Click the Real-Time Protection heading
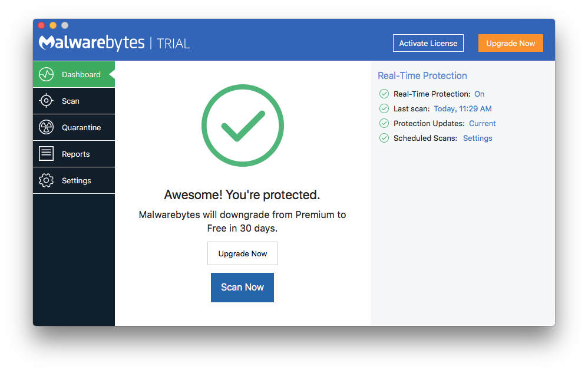588x373 pixels. click(x=422, y=76)
